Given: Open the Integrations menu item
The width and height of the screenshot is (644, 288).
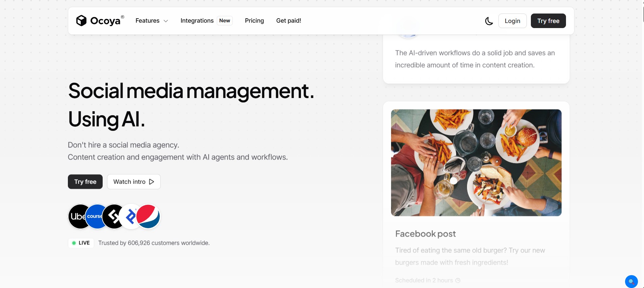Looking at the screenshot, I should (197, 21).
